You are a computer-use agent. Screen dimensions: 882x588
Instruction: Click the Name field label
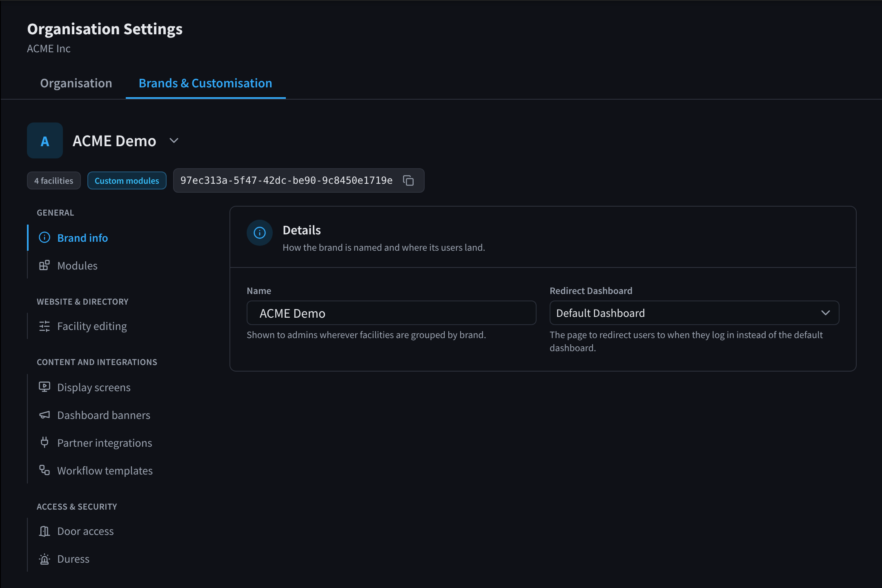click(259, 291)
